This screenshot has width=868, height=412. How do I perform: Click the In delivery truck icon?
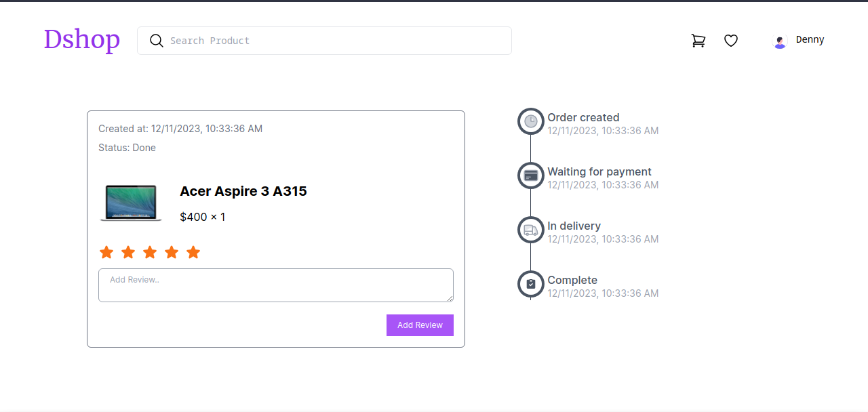[x=531, y=230]
